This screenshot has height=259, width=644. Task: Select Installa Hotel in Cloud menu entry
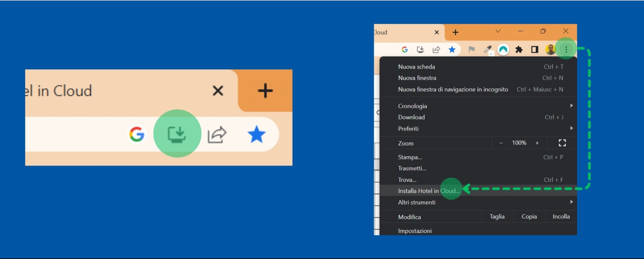pyautogui.click(x=429, y=191)
